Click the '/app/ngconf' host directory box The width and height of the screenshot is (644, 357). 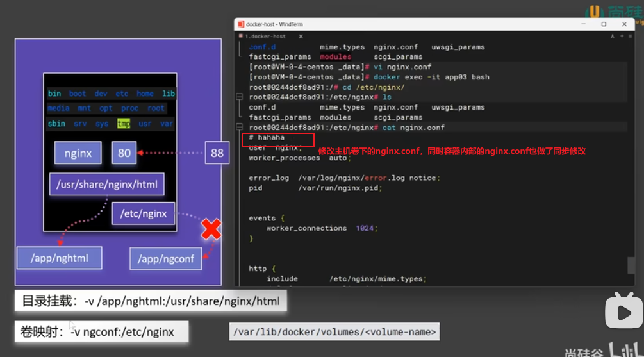pos(165,258)
